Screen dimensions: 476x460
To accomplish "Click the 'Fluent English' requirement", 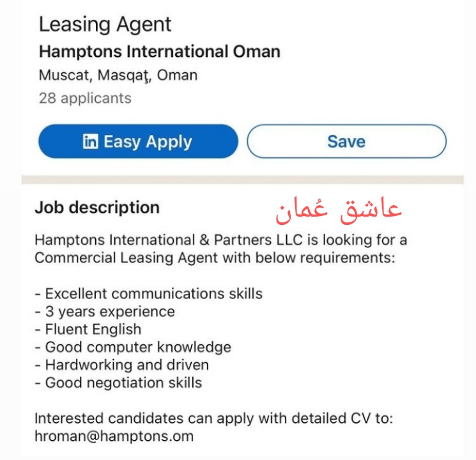I will click(x=88, y=330).
